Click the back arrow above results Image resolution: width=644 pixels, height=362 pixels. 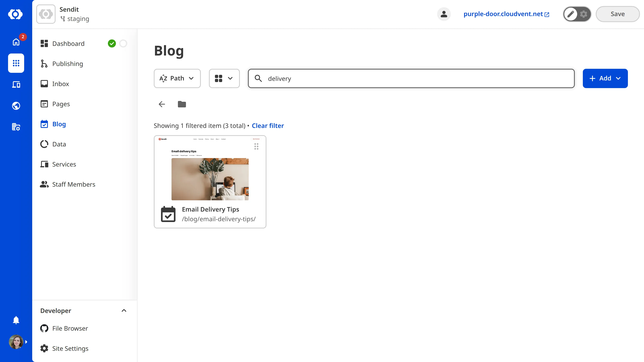(x=162, y=104)
